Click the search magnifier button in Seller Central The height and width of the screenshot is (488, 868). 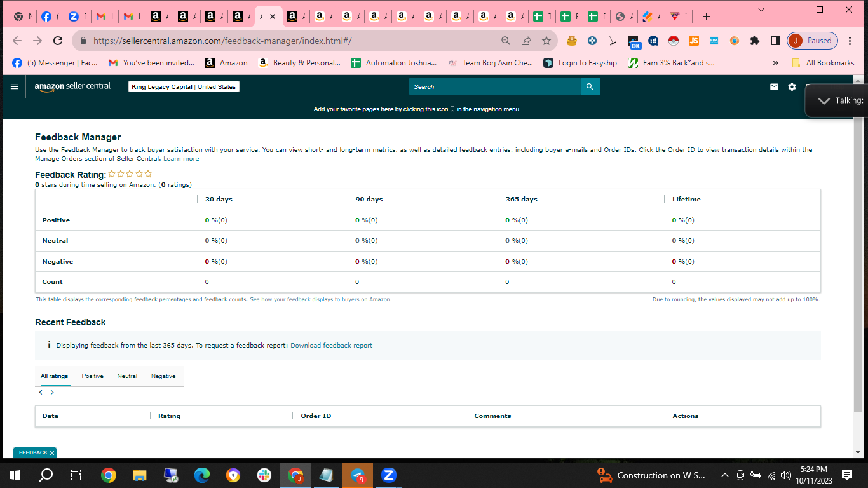590,86
